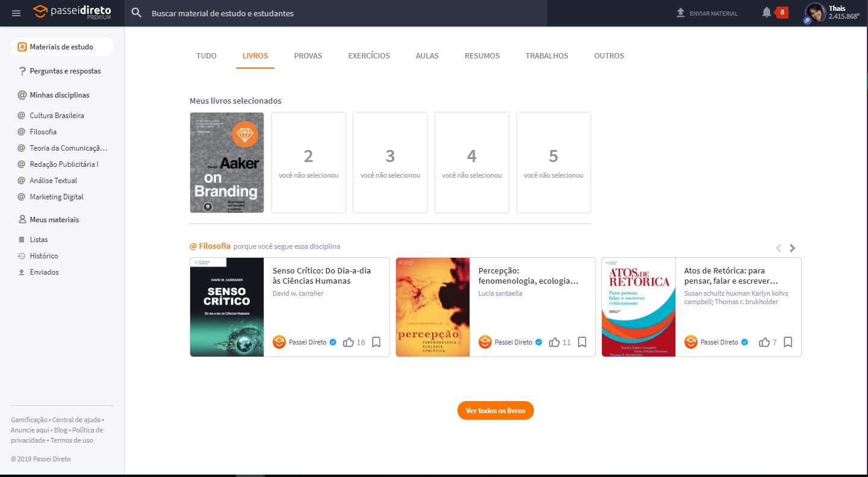Click the person icon beside Meus materiais
868x477 pixels.
[22, 220]
